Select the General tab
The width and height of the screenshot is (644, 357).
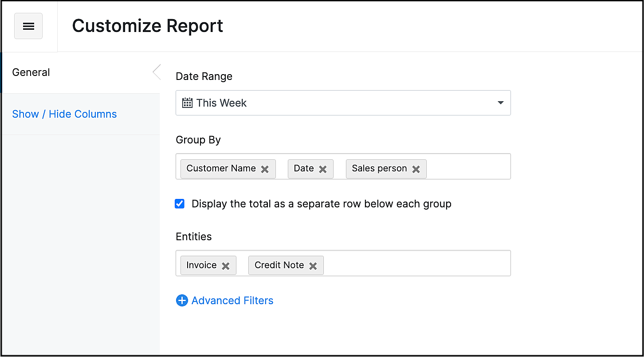(x=31, y=72)
